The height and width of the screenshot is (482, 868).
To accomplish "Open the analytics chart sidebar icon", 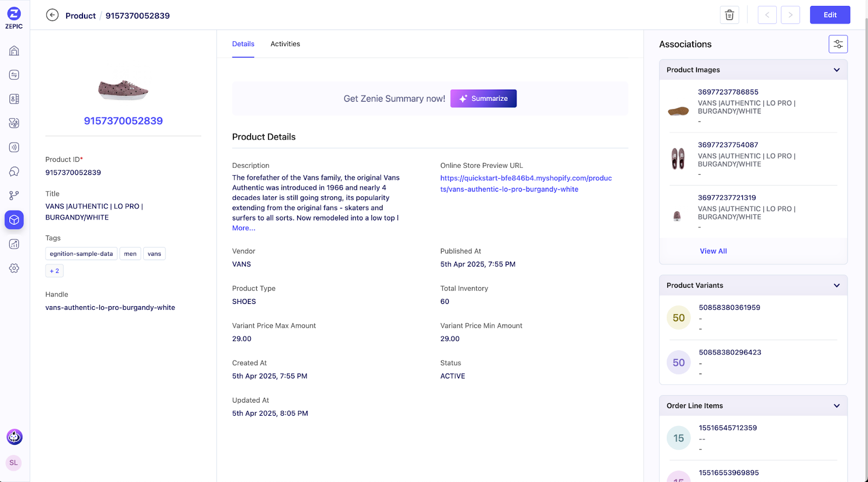I will [x=14, y=244].
